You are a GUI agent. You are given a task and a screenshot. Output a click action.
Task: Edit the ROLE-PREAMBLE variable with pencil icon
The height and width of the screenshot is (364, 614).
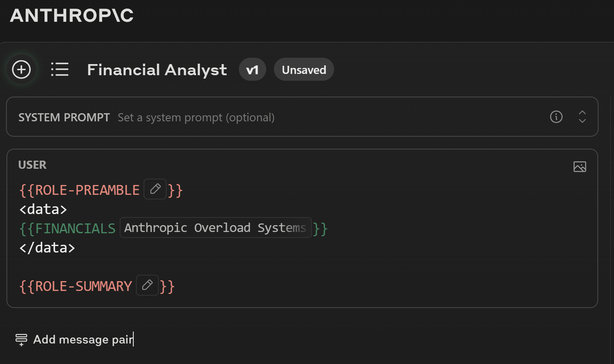click(155, 189)
